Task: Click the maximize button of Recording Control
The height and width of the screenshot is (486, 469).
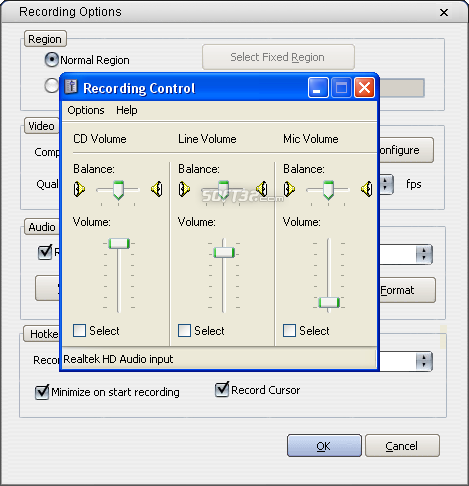Action: pos(341,88)
